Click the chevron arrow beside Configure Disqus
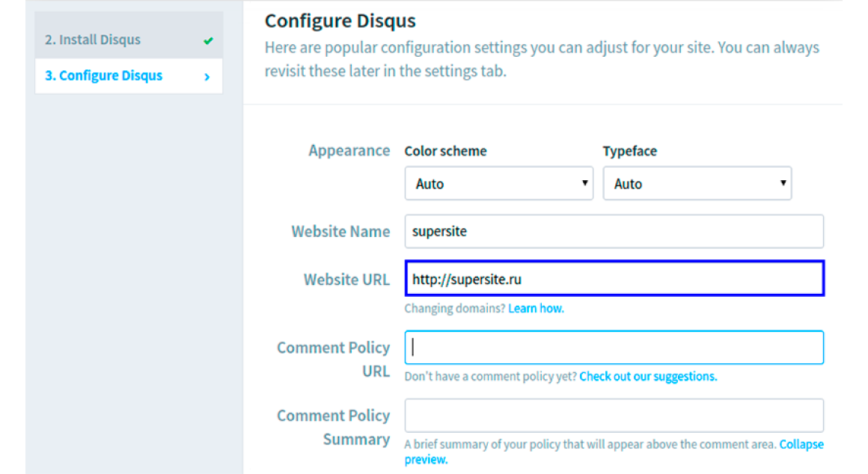868x474 pixels. pos(207,77)
